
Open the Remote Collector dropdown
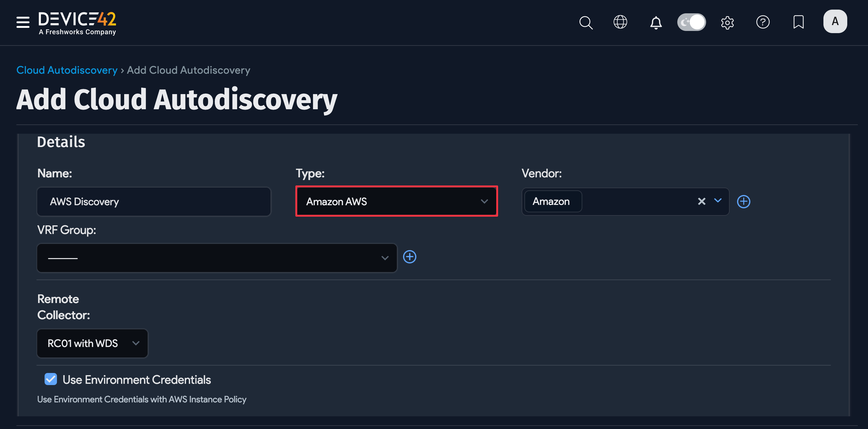(x=92, y=343)
